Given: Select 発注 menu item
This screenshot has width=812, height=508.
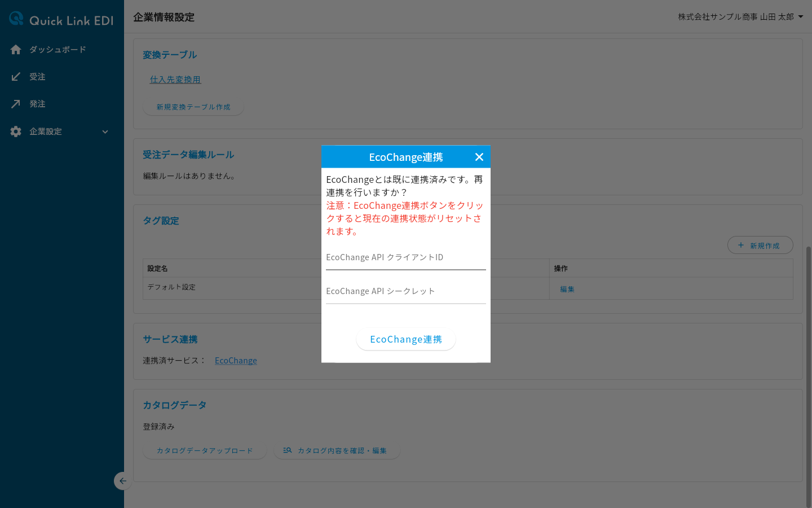Looking at the screenshot, I should point(62,104).
